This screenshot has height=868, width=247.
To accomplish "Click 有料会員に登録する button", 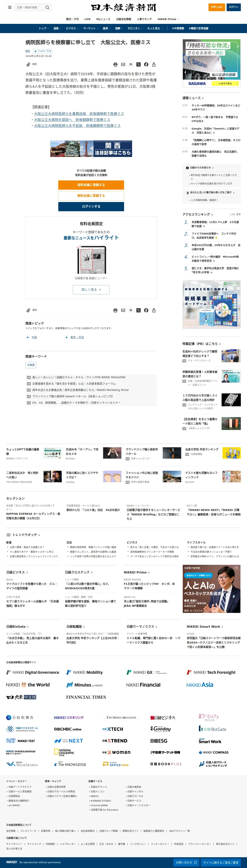I will tap(91, 185).
